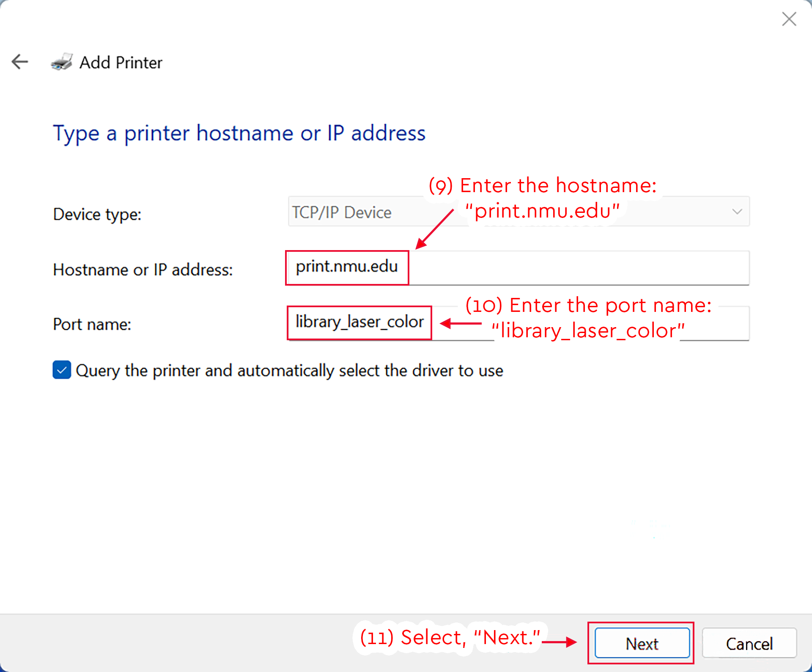Click the Add Printer title text
The height and width of the screenshot is (672, 812).
121,63
